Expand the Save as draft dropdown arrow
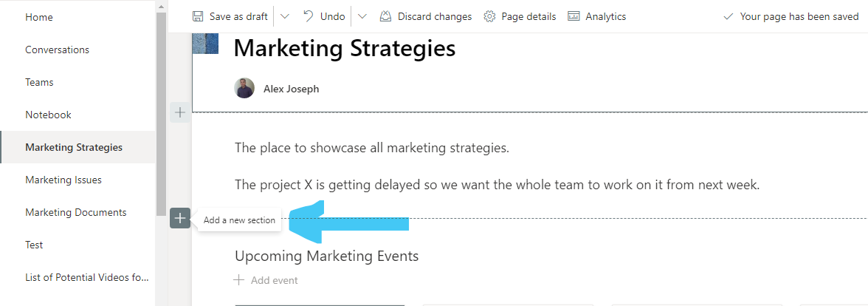Screen dimensions: 868x306 [286, 16]
